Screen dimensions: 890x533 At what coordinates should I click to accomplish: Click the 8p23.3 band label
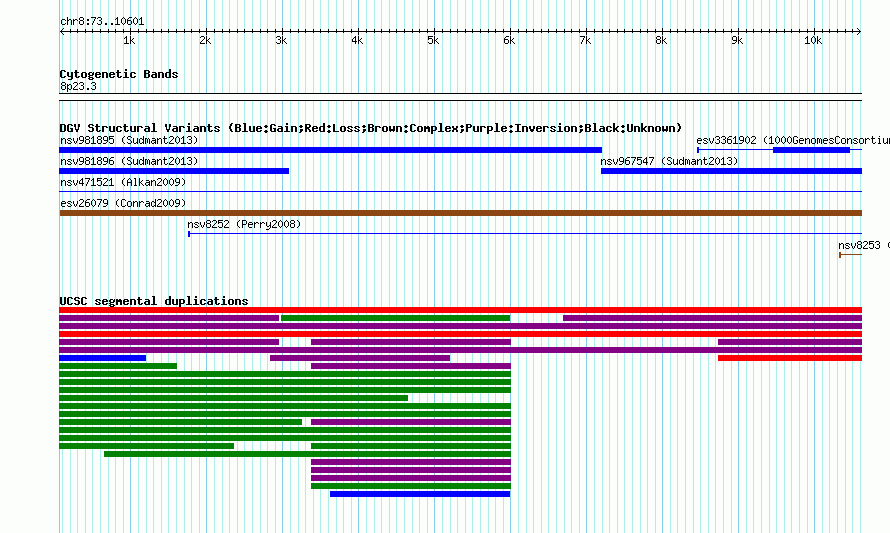tap(78, 86)
